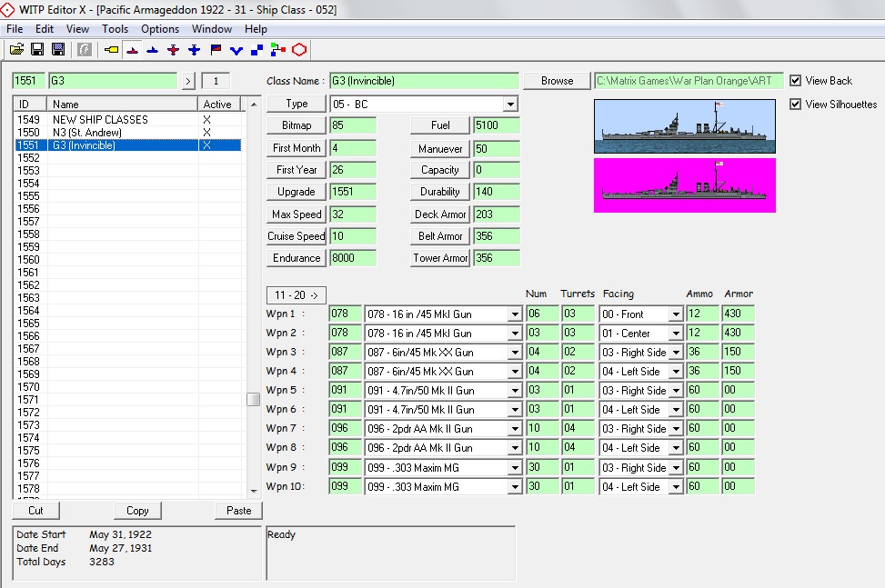Click the Paste button
Screen dimensions: 885x588
[x=238, y=510]
